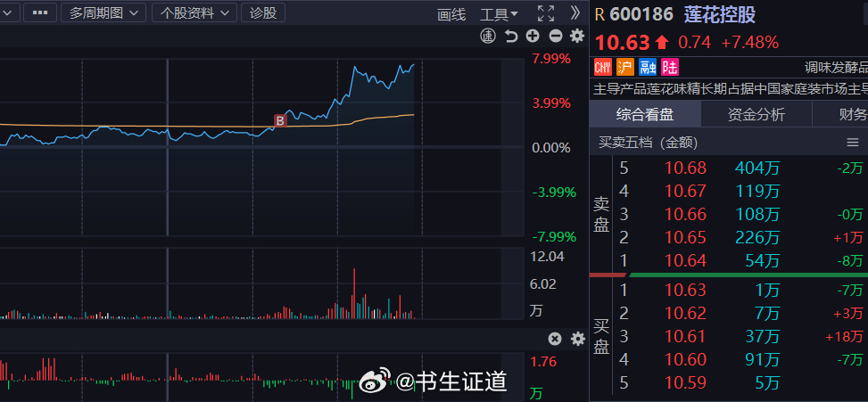Open lower indicator panel settings gear
Screen dimensions: 868x402
(578, 339)
